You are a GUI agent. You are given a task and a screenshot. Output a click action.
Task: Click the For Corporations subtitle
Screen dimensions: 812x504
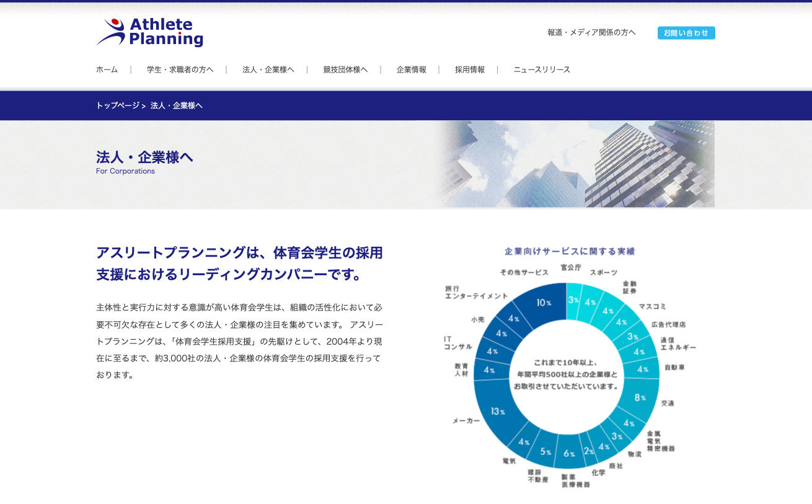125,171
